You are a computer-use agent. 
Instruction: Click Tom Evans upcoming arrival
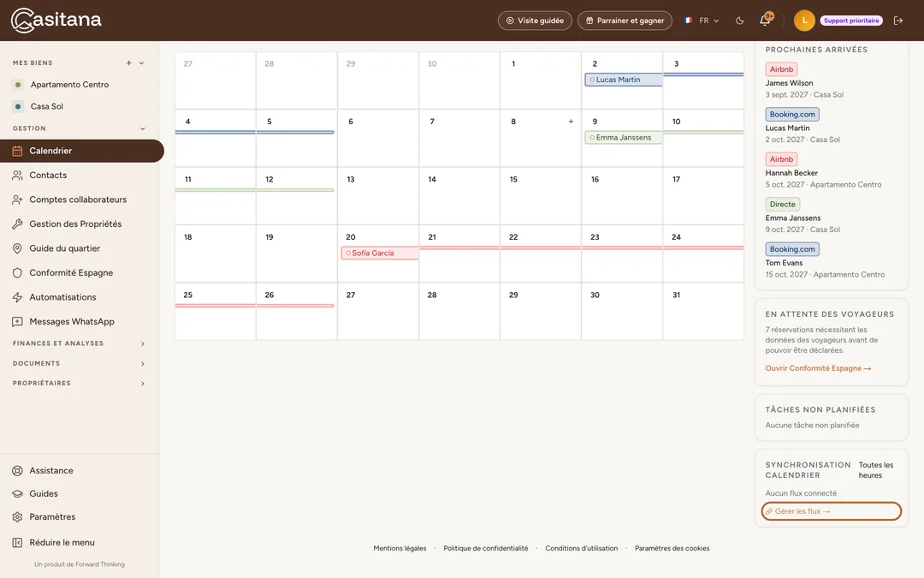pyautogui.click(x=784, y=263)
